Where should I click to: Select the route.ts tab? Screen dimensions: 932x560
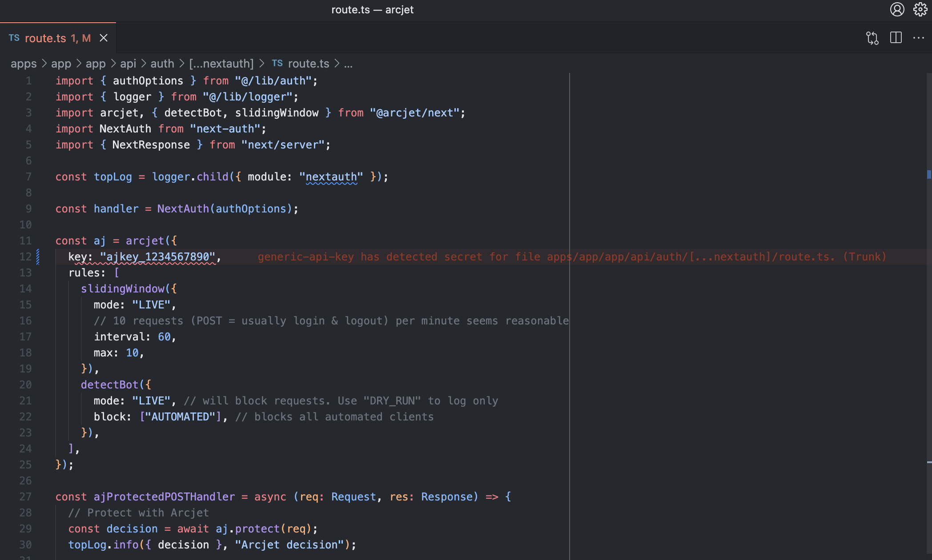coord(49,38)
